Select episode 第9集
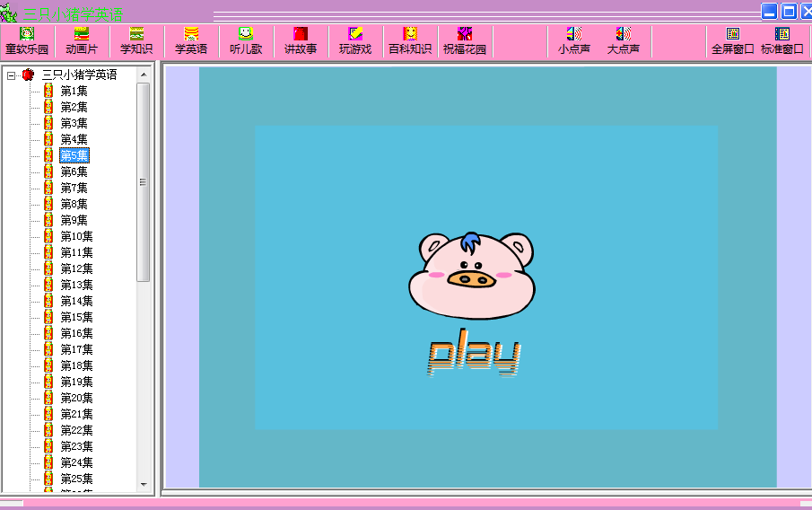 [x=74, y=220]
